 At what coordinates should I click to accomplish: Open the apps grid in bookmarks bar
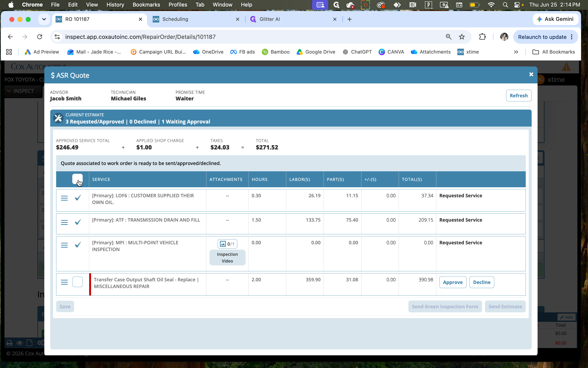(9, 52)
